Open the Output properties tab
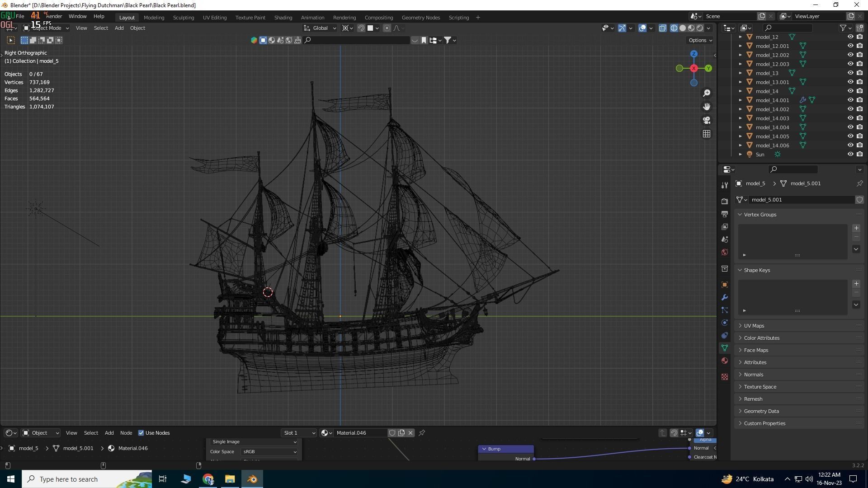Image resolution: width=868 pixels, height=488 pixels. [x=725, y=214]
